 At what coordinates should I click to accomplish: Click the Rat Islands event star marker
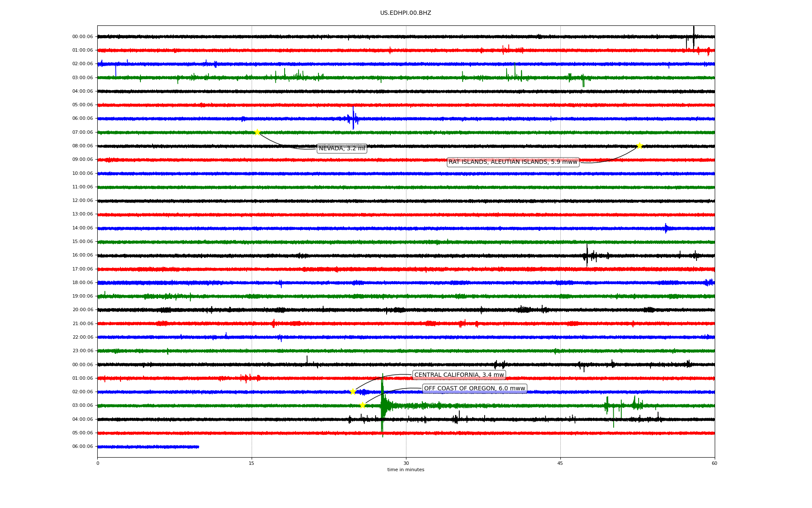(x=639, y=146)
